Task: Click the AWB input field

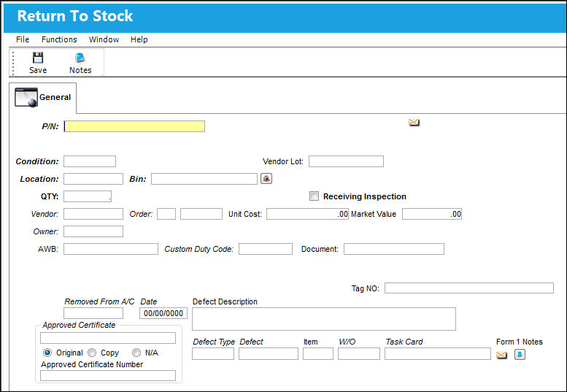Action: (111, 249)
